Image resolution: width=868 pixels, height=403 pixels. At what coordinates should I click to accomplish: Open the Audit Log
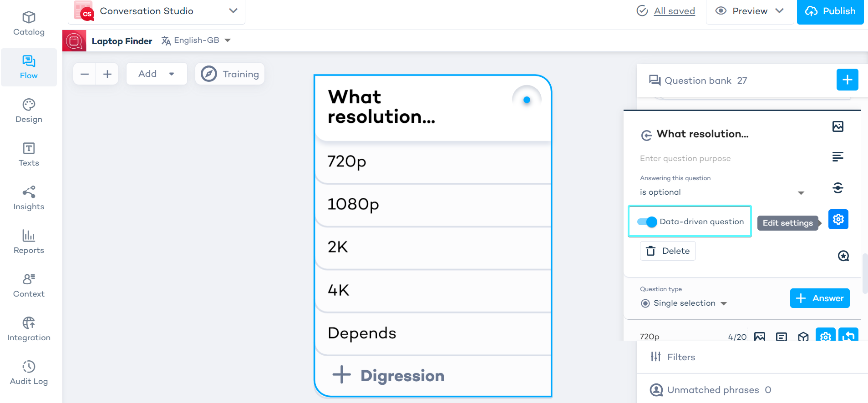click(28, 372)
